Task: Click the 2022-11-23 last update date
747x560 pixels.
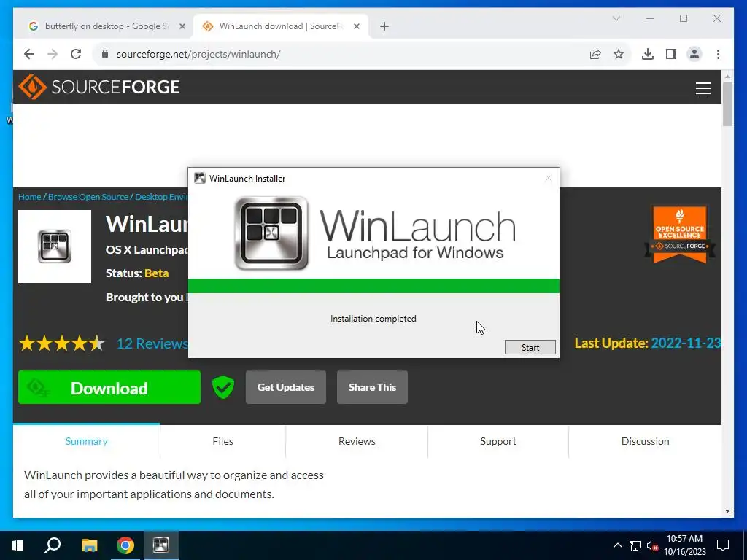Action: pos(686,343)
